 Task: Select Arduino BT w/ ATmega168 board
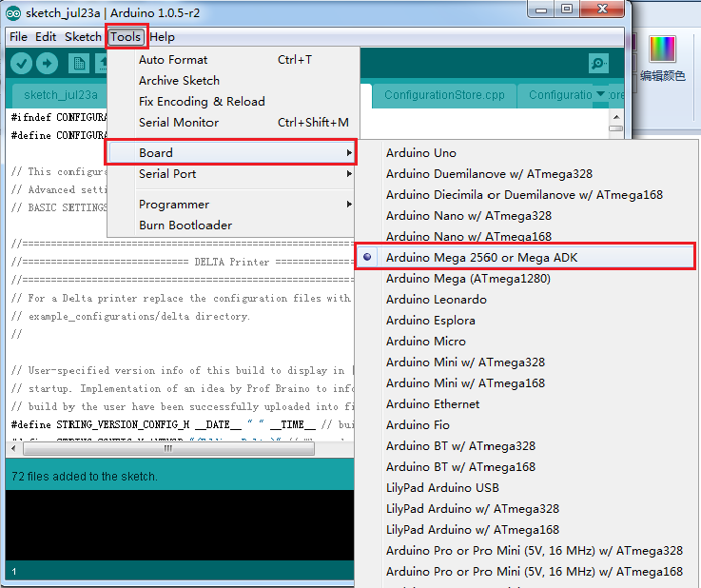click(525, 467)
